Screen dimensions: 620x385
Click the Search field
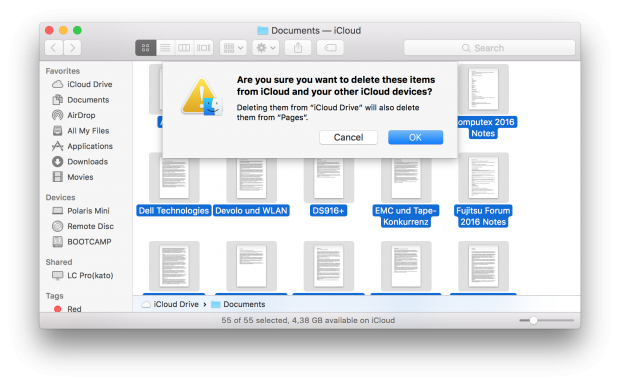click(490, 48)
